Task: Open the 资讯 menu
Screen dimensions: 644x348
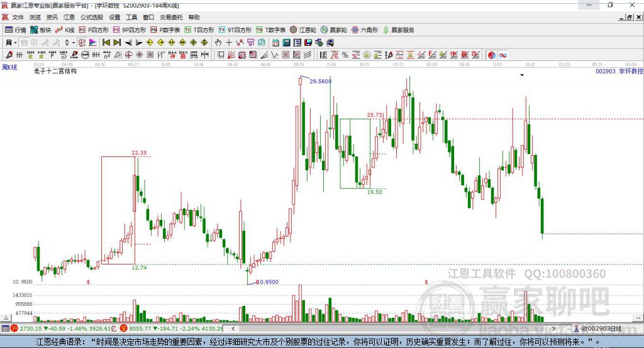Action: click(x=52, y=17)
